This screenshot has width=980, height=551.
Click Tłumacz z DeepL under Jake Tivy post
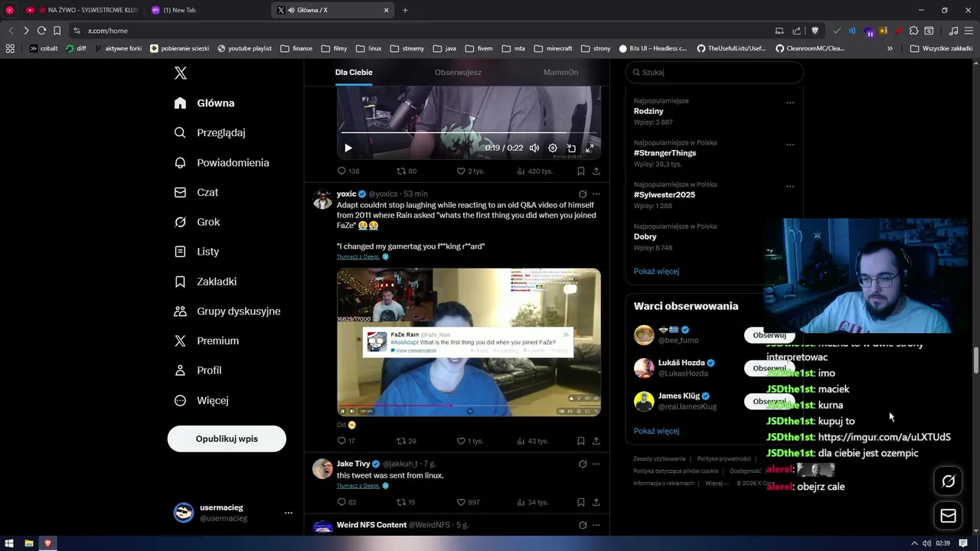click(x=358, y=486)
